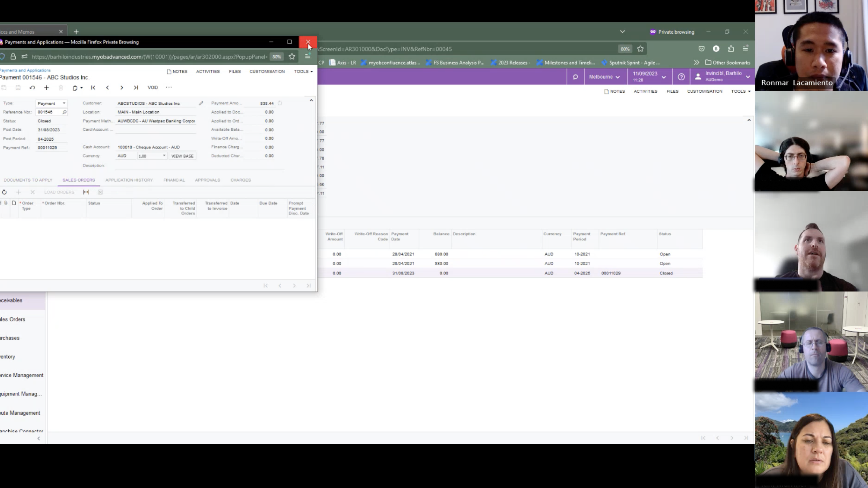Click Payment Ref. 00011029 cell in main grid
The image size is (868, 488).
click(611, 273)
